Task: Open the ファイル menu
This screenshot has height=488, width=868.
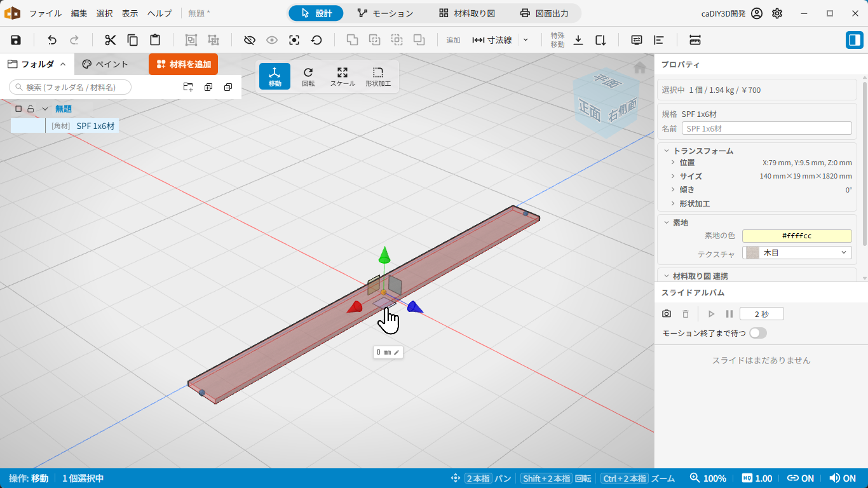Action: [46, 13]
